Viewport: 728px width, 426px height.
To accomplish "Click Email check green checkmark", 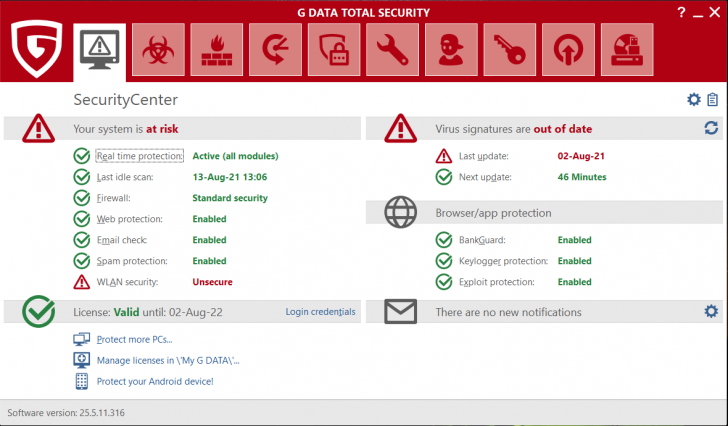I will (x=82, y=240).
